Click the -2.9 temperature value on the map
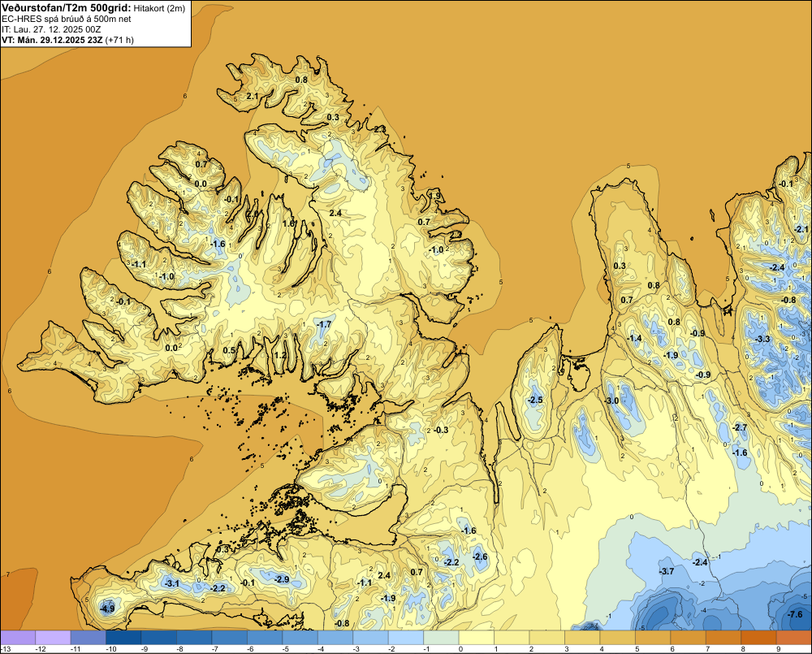 click(x=282, y=579)
